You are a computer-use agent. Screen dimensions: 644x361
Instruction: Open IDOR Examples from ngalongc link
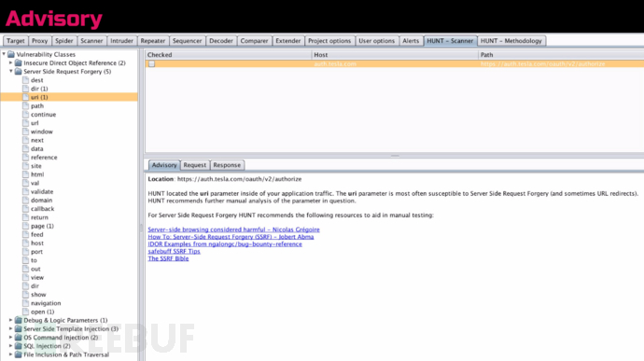[x=225, y=244]
